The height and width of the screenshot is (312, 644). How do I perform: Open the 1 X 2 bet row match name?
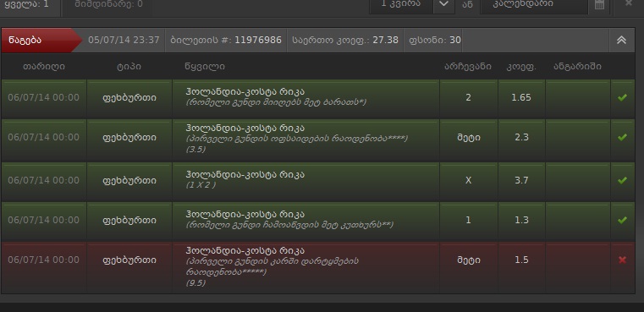pyautogui.click(x=245, y=174)
